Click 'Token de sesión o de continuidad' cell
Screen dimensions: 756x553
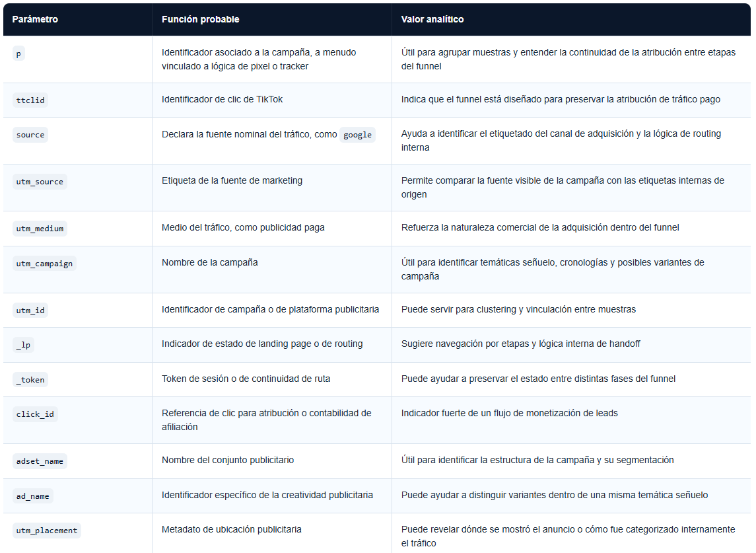coord(246,379)
